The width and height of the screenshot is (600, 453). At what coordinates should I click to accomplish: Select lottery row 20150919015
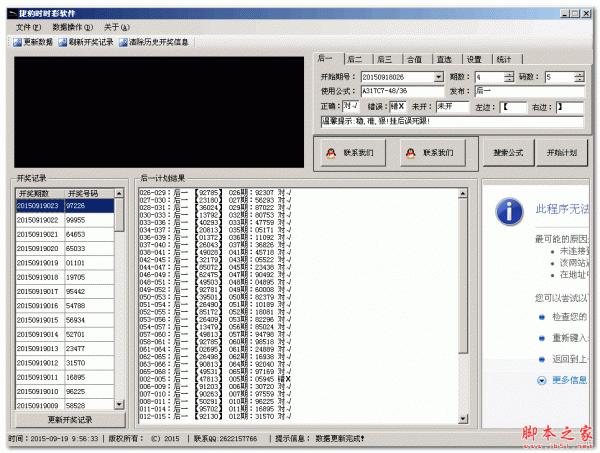click(x=65, y=320)
